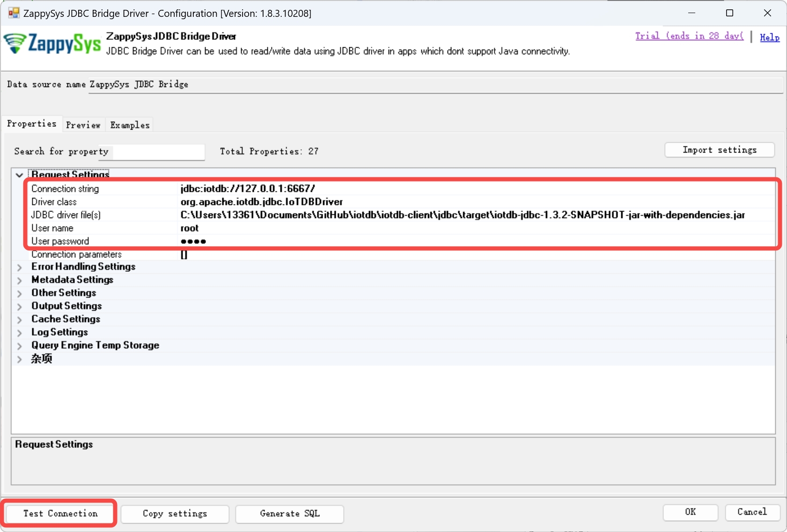Image resolution: width=787 pixels, height=532 pixels.
Task: Click the Copy settings button
Action: 175,513
